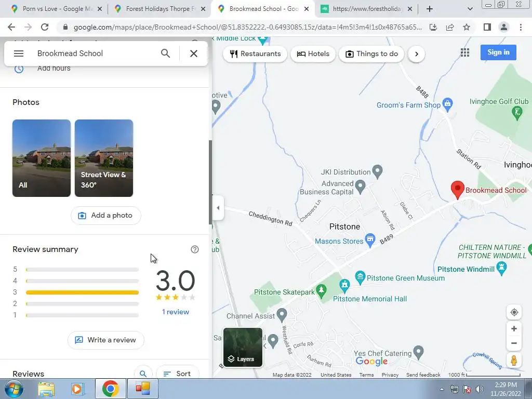The width and height of the screenshot is (532, 399).
Task: Open a new browser tab
Action: [430, 9]
